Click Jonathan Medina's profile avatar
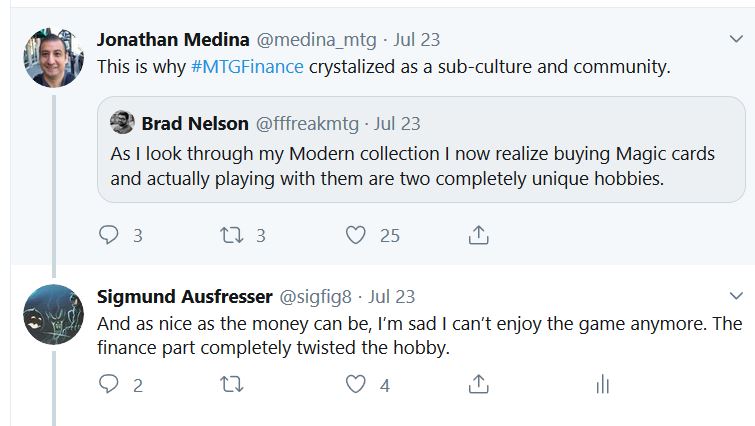 click(53, 57)
